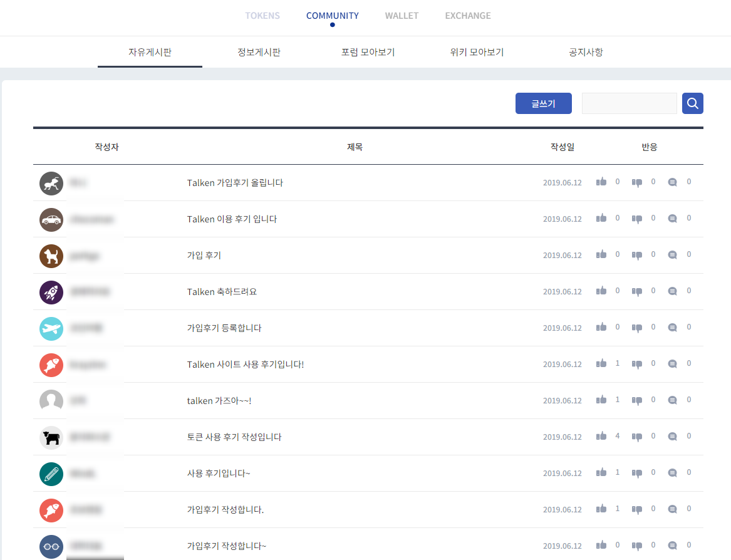Open the 글쓰기 write-post button
This screenshot has width=731, height=560.
pyautogui.click(x=543, y=103)
